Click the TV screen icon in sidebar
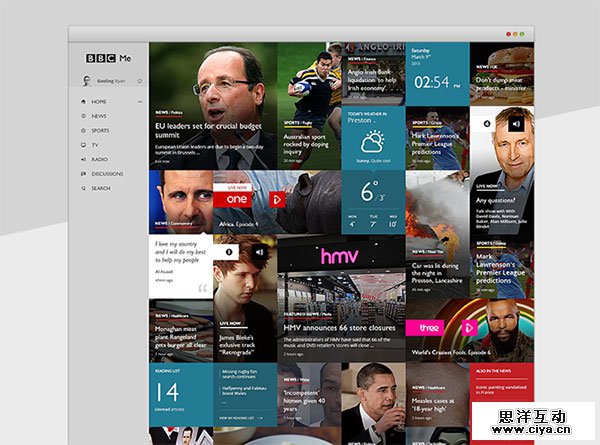Image resolution: width=600 pixels, height=445 pixels. pyautogui.click(x=82, y=145)
